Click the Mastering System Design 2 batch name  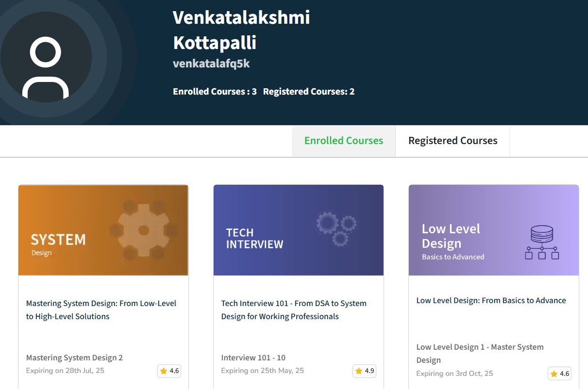(74, 357)
